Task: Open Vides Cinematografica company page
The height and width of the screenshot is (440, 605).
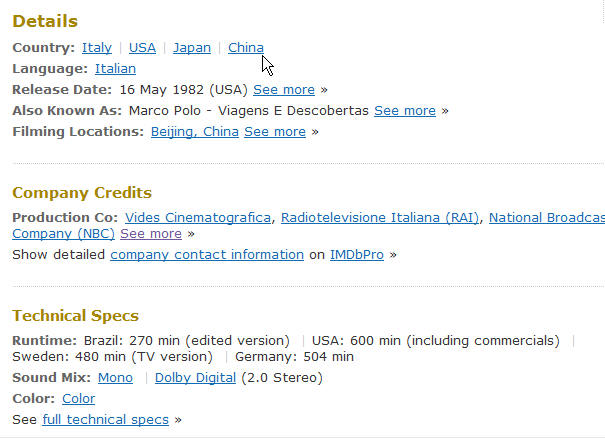Action: tap(198, 218)
